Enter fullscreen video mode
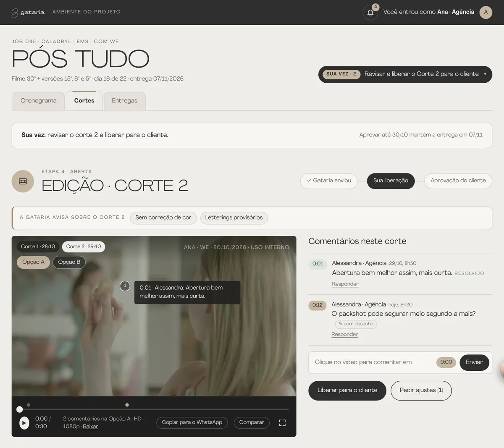The image size is (504, 448). point(282,423)
